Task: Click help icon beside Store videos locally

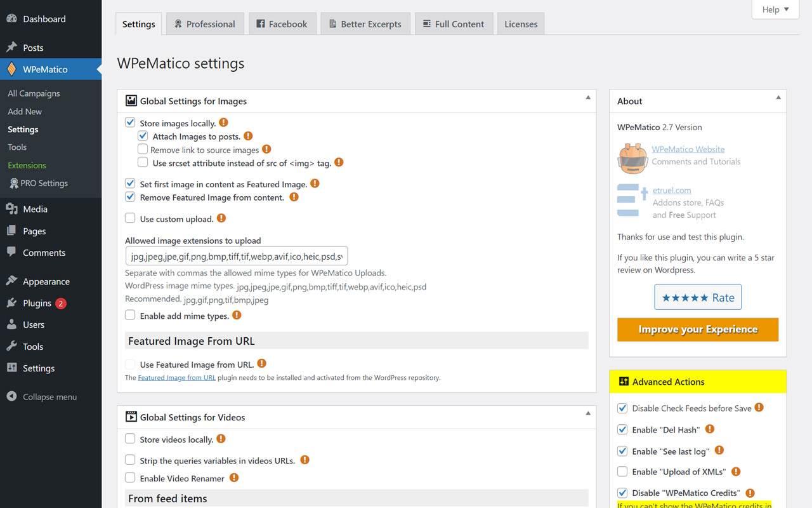Action: (x=221, y=439)
